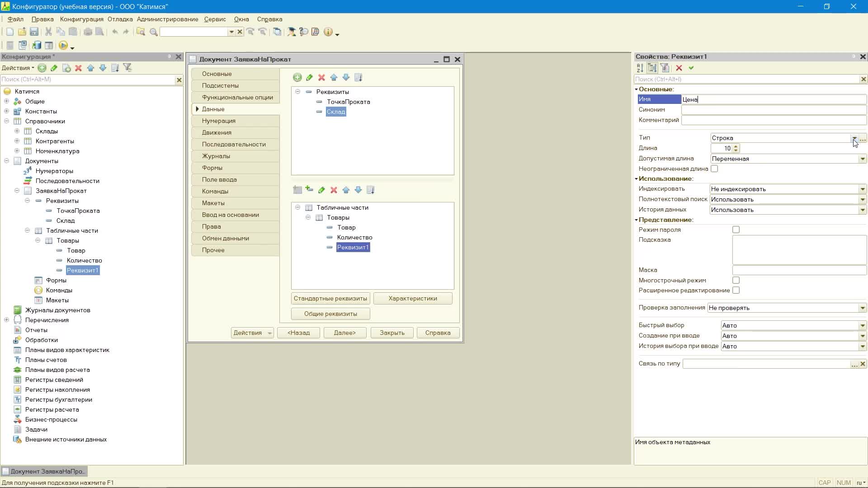The height and width of the screenshot is (488, 868).
Task: Sort properties alphabetically icon in Properties panel
Action: pyautogui.click(x=640, y=68)
